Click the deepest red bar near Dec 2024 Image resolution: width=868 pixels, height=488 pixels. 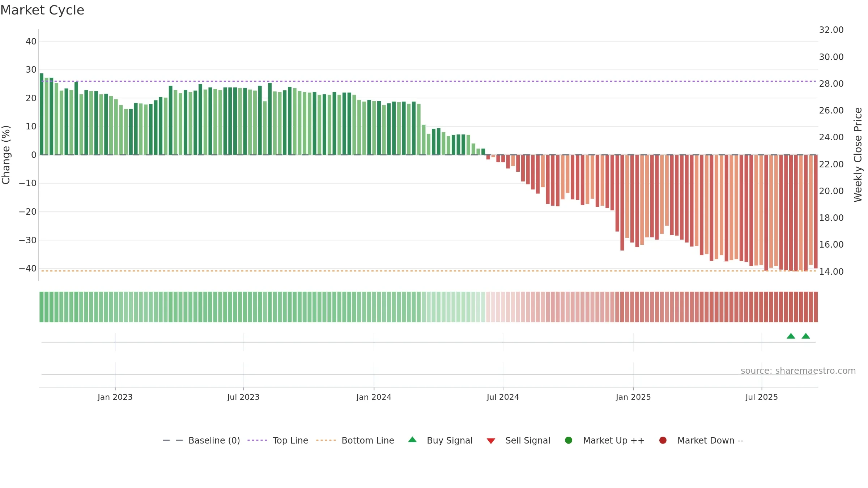[x=622, y=203]
